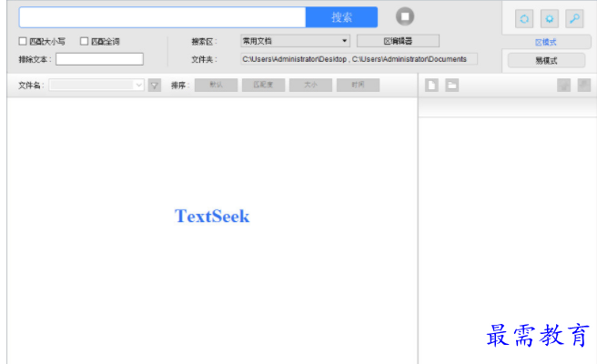Image resolution: width=597 pixels, height=364 pixels.
Task: Click the blue 搜索 search button
Action: [x=341, y=17]
